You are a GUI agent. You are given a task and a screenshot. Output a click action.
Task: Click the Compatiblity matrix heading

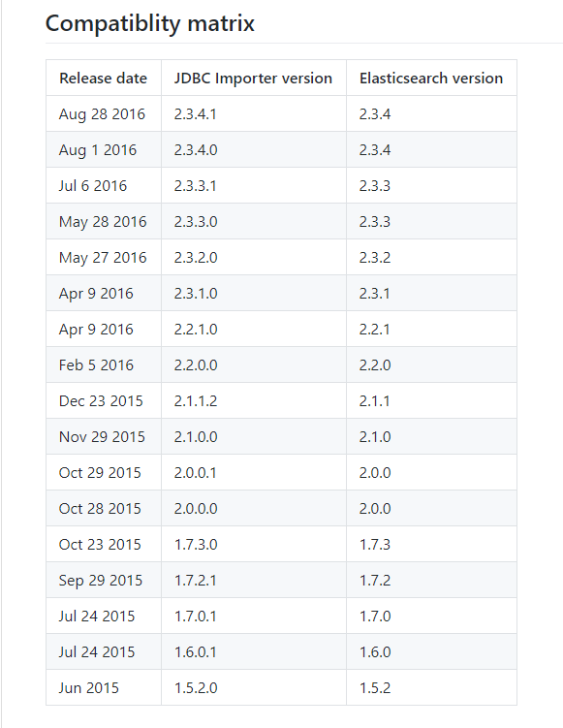(150, 23)
